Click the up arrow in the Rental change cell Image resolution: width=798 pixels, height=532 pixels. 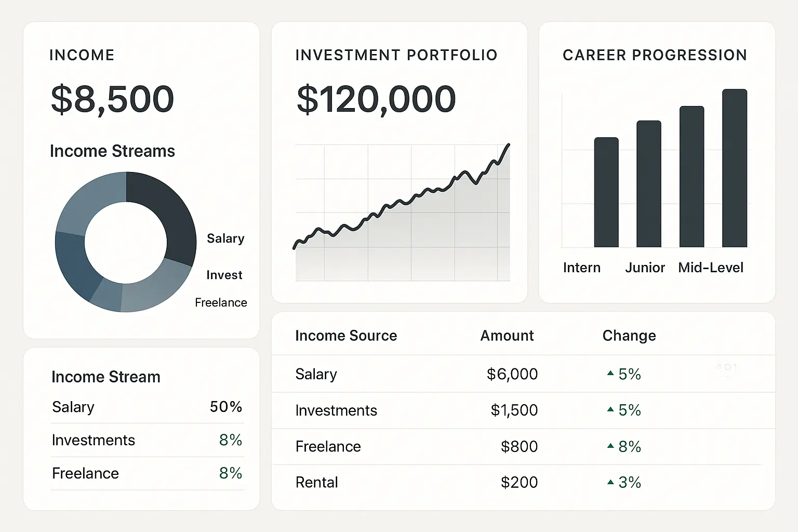610,482
